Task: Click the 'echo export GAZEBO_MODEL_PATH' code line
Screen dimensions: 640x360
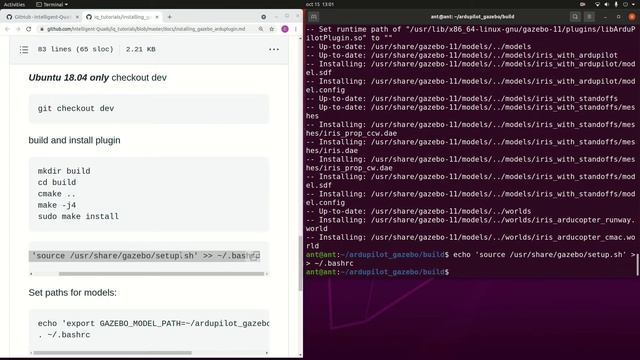Action: tap(153, 324)
